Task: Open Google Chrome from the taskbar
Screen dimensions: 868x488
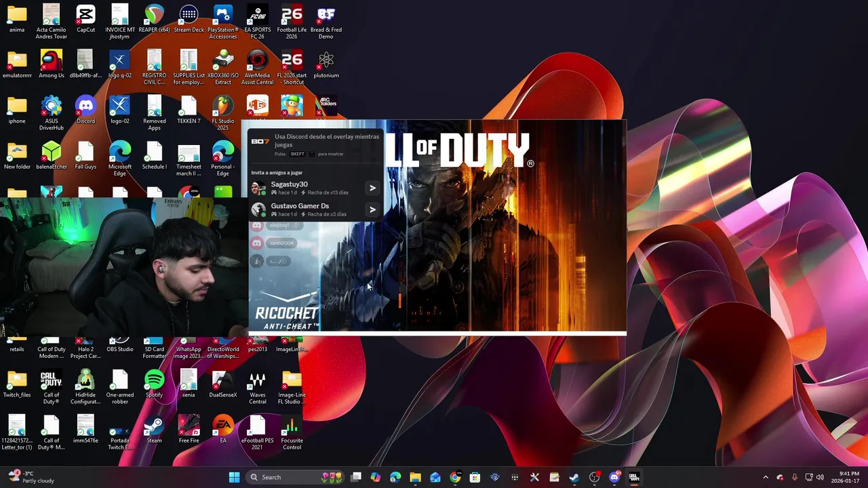Action: (x=455, y=477)
